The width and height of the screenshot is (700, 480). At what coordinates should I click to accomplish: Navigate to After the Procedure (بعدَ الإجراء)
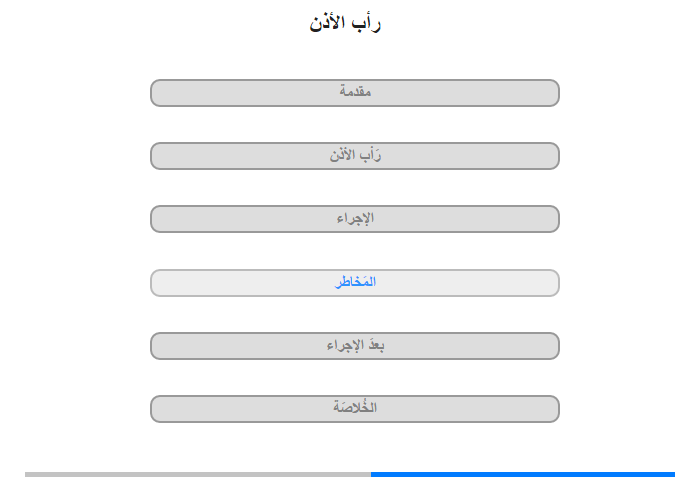(x=354, y=346)
